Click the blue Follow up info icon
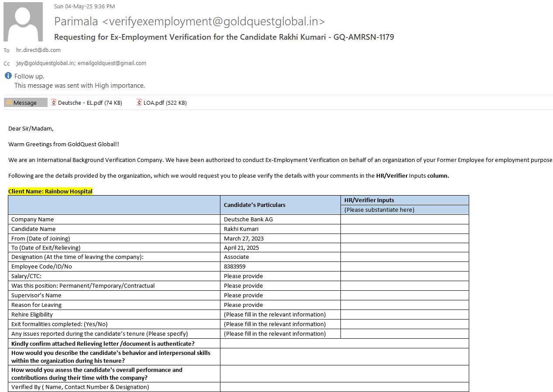The height and width of the screenshot is (392, 553). (x=8, y=76)
